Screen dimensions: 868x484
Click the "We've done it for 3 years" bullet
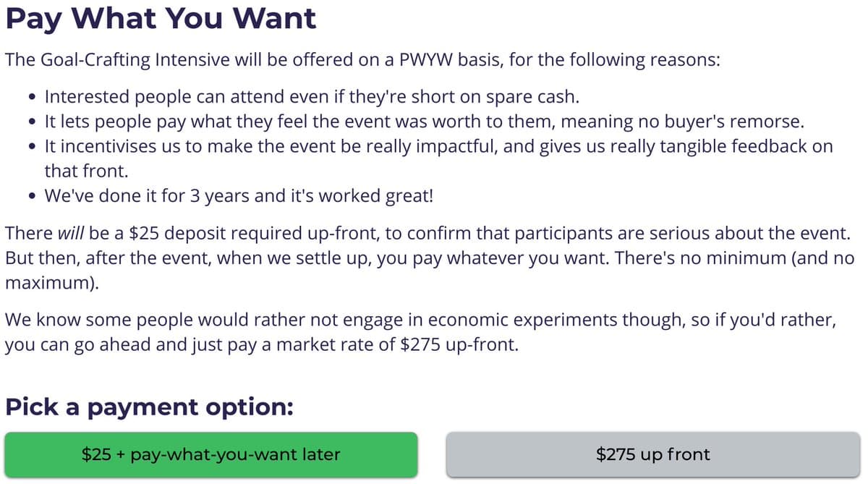(x=238, y=195)
